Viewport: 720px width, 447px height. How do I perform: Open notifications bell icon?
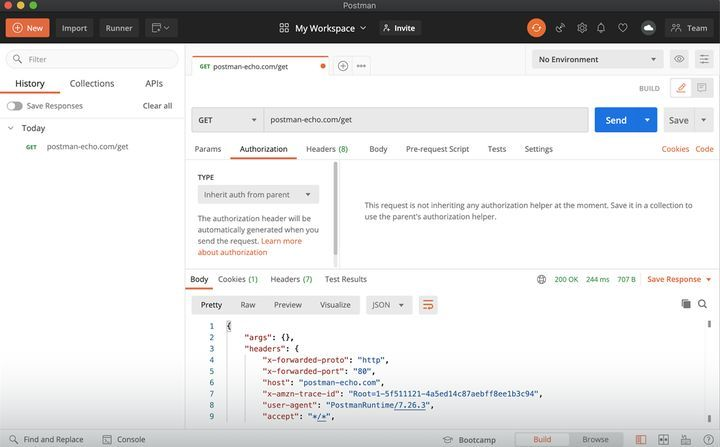point(601,28)
